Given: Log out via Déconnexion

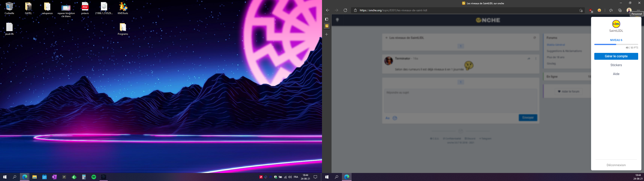Looking at the screenshot, I should point(616,165).
